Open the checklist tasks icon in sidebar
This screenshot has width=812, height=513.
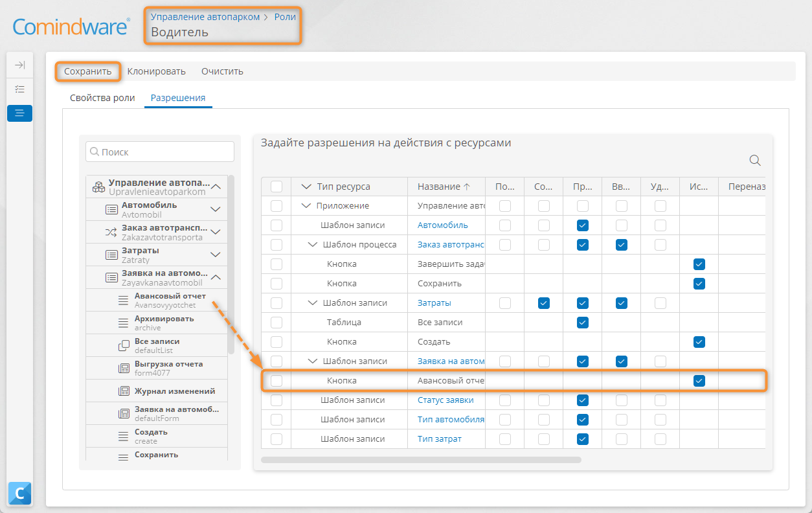tap(19, 89)
